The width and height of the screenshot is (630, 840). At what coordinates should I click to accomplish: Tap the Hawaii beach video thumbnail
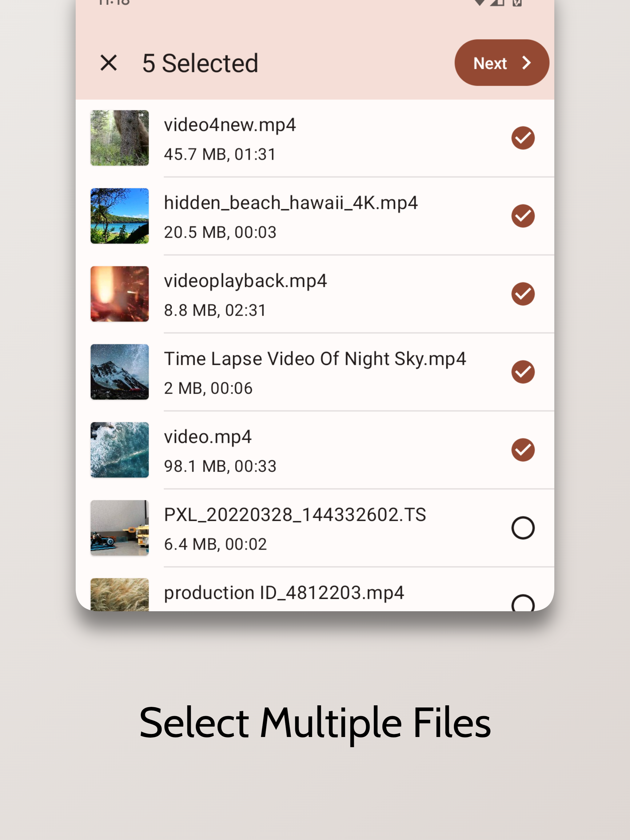pyautogui.click(x=120, y=216)
